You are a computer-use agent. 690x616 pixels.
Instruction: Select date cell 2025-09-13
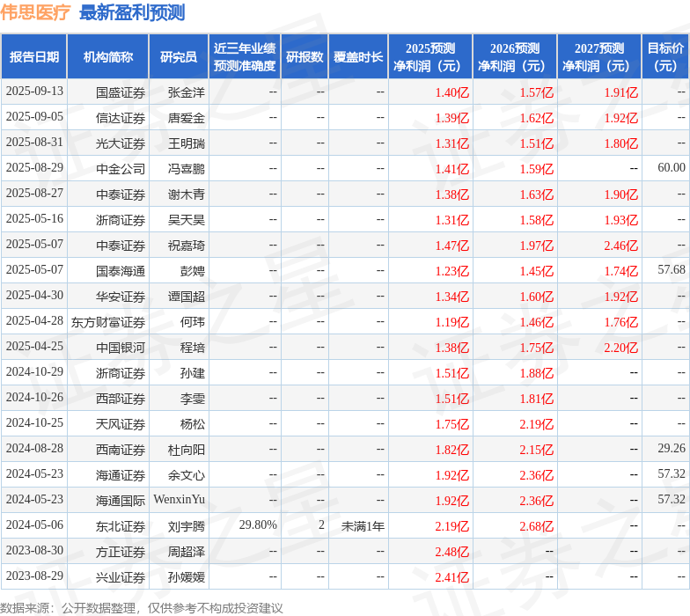click(34, 92)
